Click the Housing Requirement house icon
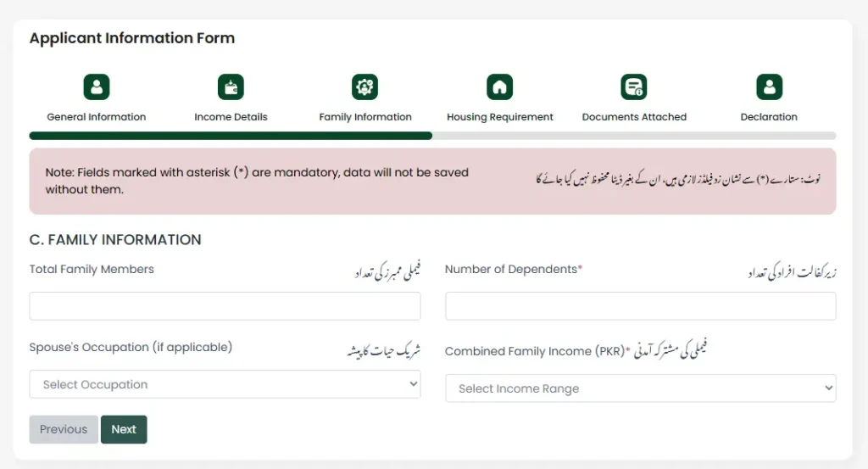 pos(499,87)
